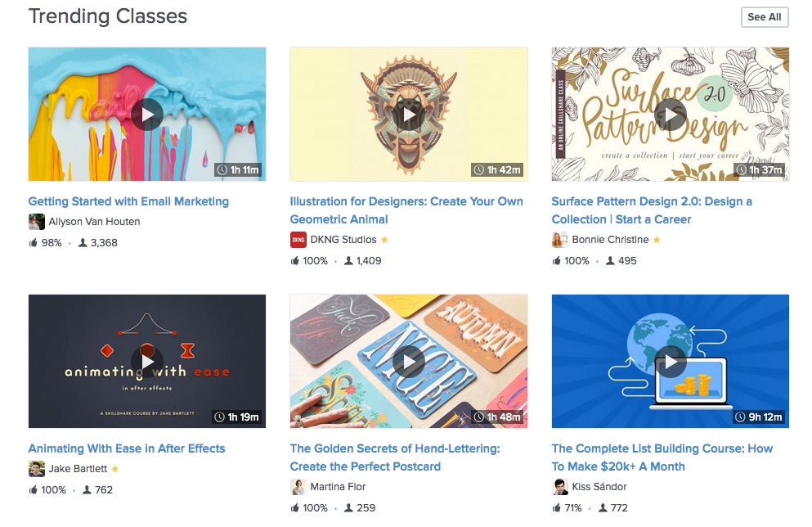812x527 pixels.
Task: Play the List Building Course video
Action: (x=670, y=362)
